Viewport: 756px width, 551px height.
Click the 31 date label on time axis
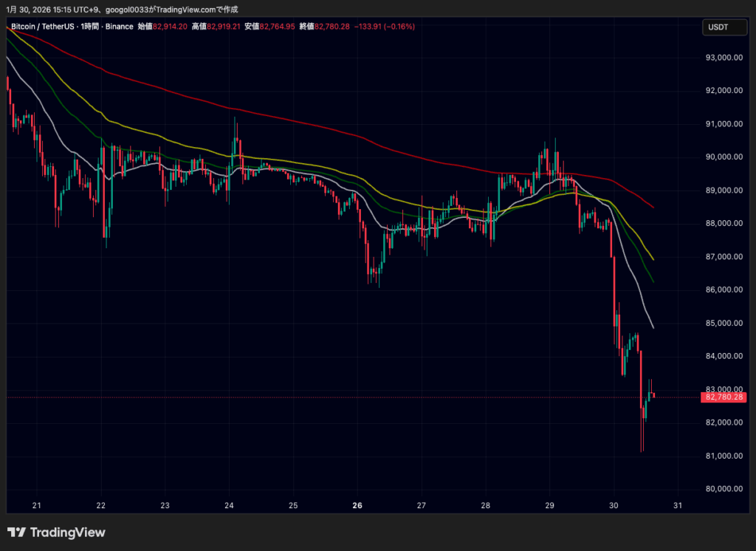coord(677,506)
